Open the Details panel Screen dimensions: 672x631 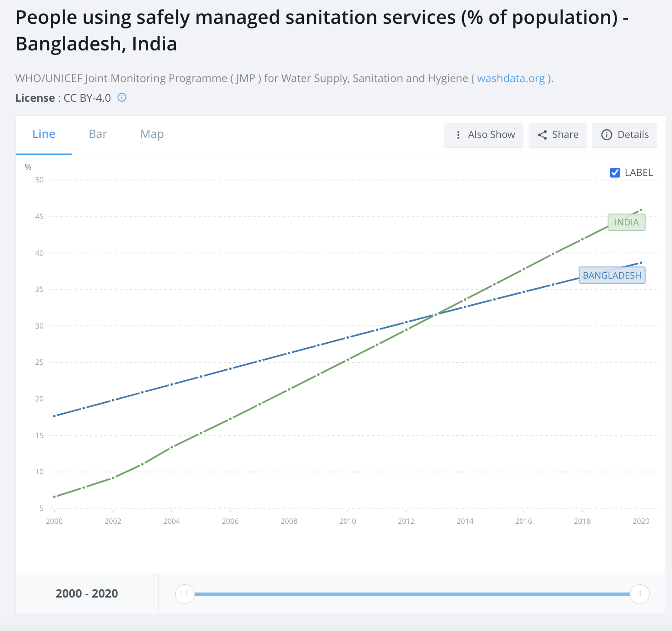pyautogui.click(x=624, y=135)
